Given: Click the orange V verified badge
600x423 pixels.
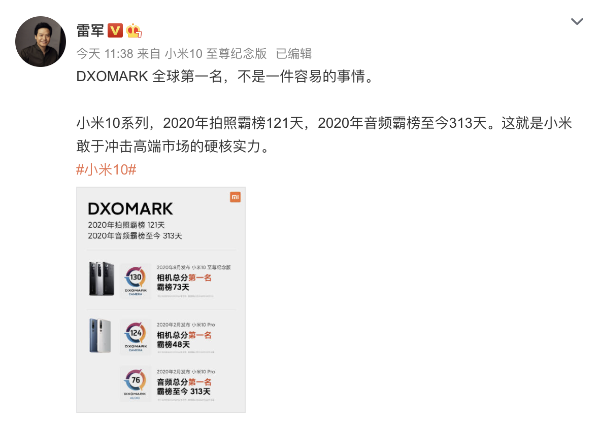Looking at the screenshot, I should point(115,30).
